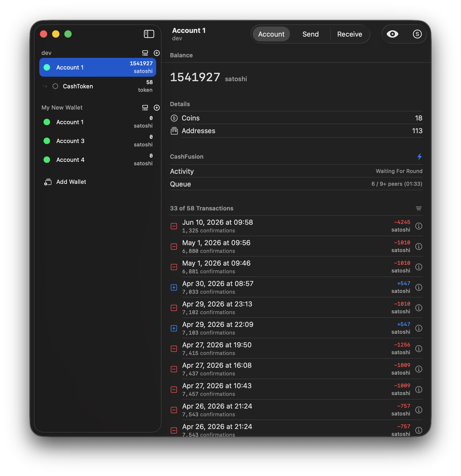Click the 1541927 satoshi balance value

click(208, 77)
